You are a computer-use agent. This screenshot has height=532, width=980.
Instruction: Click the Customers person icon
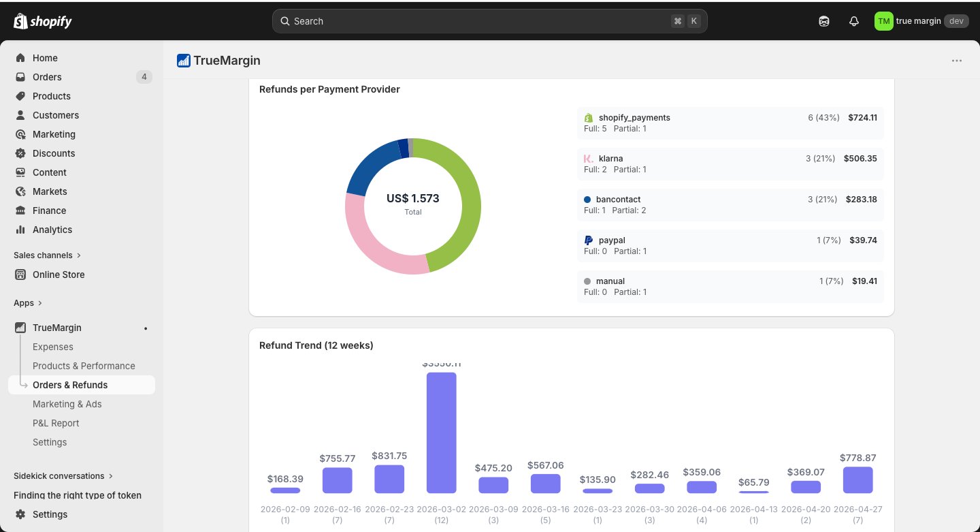[x=20, y=115]
